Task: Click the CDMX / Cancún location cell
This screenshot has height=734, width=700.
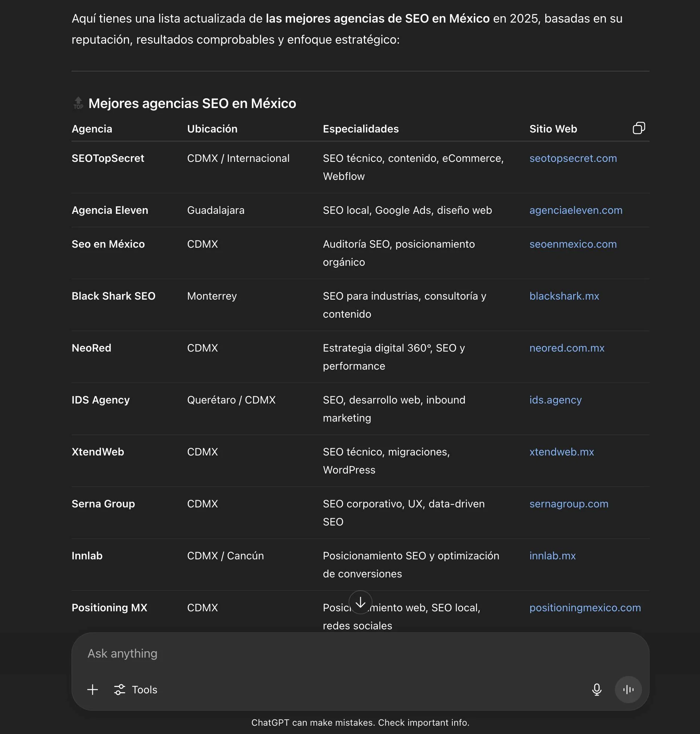Action: [x=225, y=556]
